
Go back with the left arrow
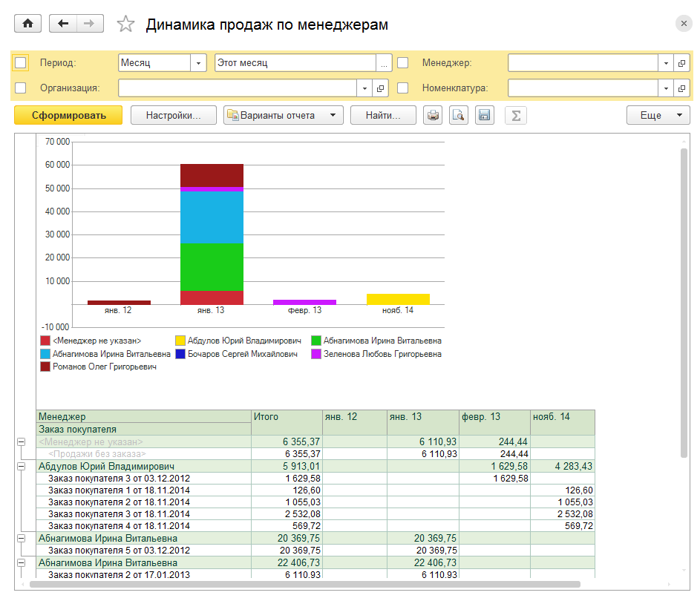[63, 24]
